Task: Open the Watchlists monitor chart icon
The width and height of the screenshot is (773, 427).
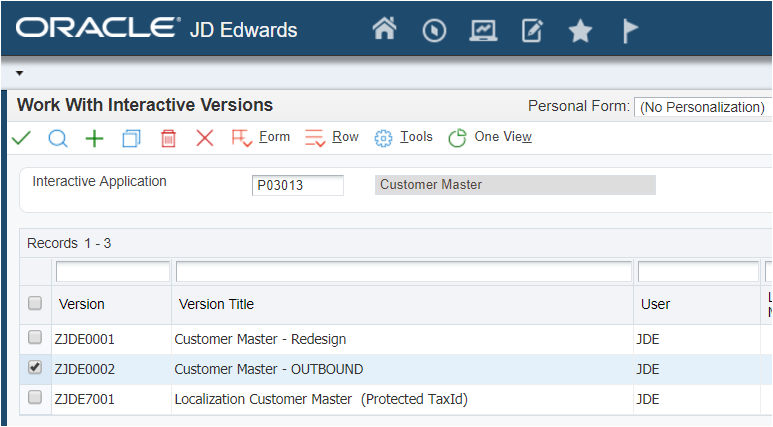Action: tap(483, 31)
